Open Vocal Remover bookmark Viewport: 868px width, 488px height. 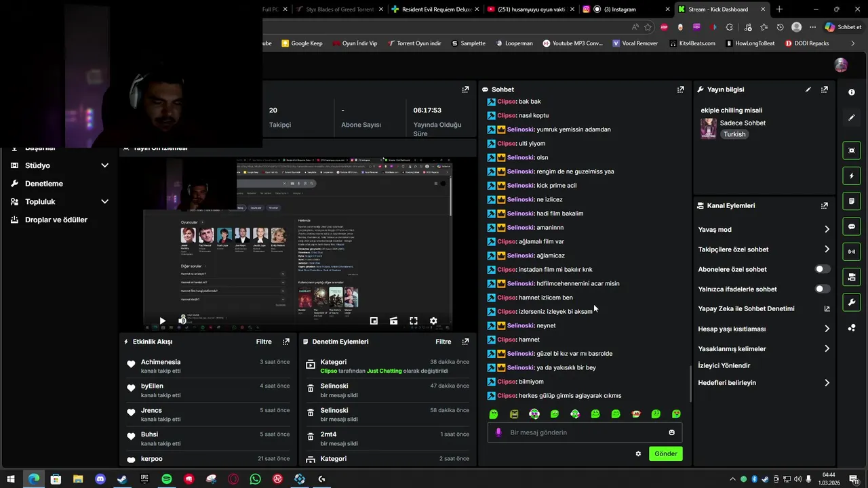[x=635, y=43]
